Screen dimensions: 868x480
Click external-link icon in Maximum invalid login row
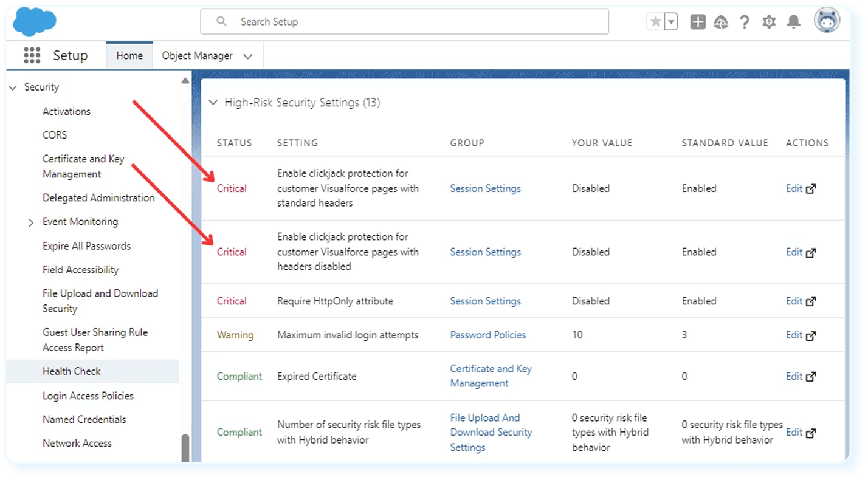810,335
